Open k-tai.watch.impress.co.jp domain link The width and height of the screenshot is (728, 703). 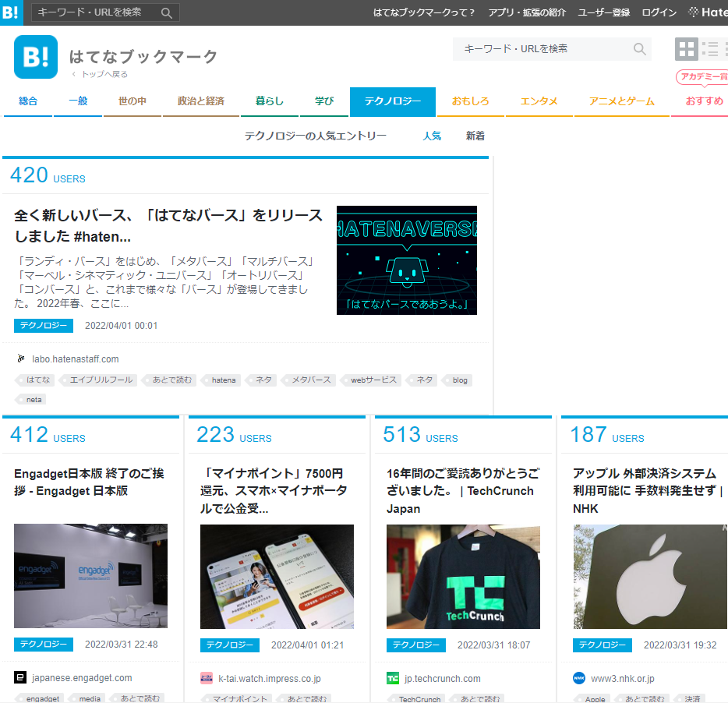coord(269,678)
